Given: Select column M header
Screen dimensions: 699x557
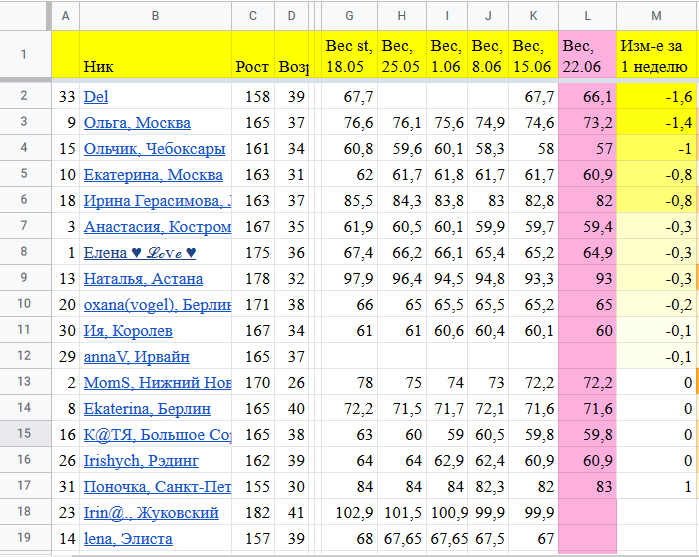Looking at the screenshot, I should 656,15.
